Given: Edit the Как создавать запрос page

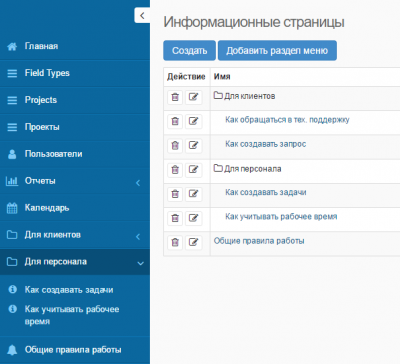Looking at the screenshot, I should (x=194, y=145).
